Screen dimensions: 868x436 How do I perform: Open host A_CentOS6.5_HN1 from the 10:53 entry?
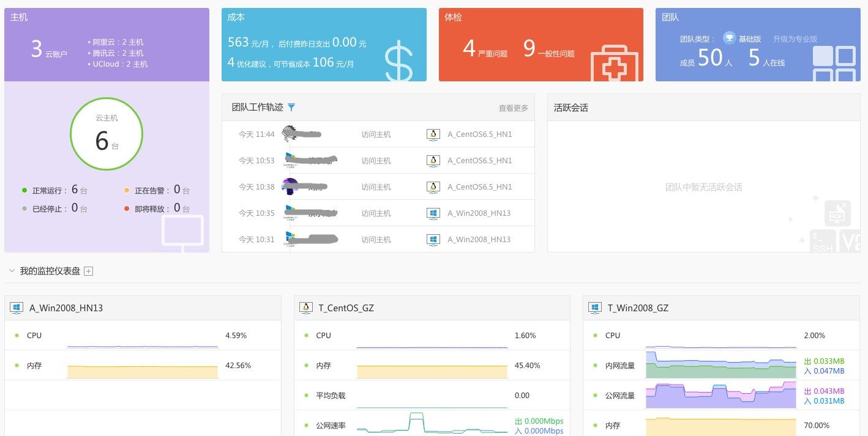pos(479,161)
